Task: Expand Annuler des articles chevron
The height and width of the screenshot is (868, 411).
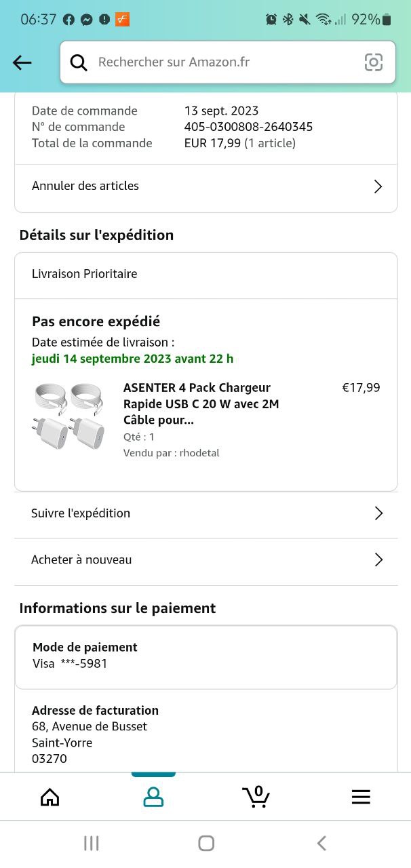Action: 378,186
